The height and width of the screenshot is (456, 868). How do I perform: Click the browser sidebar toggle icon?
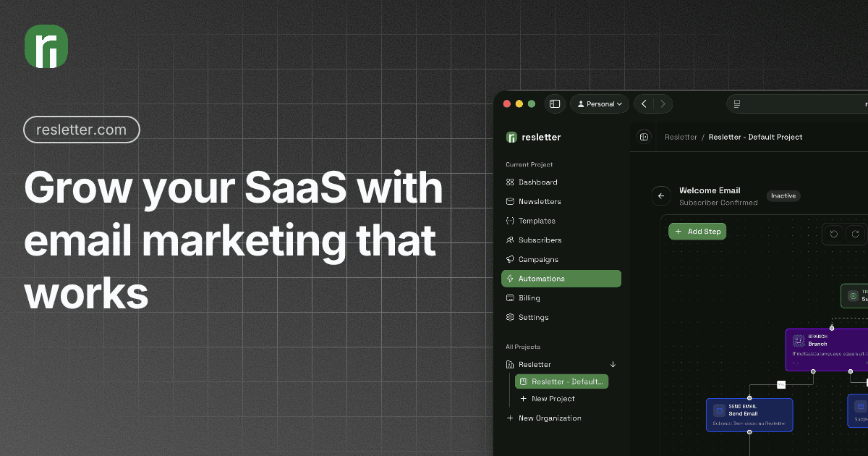pyautogui.click(x=555, y=104)
